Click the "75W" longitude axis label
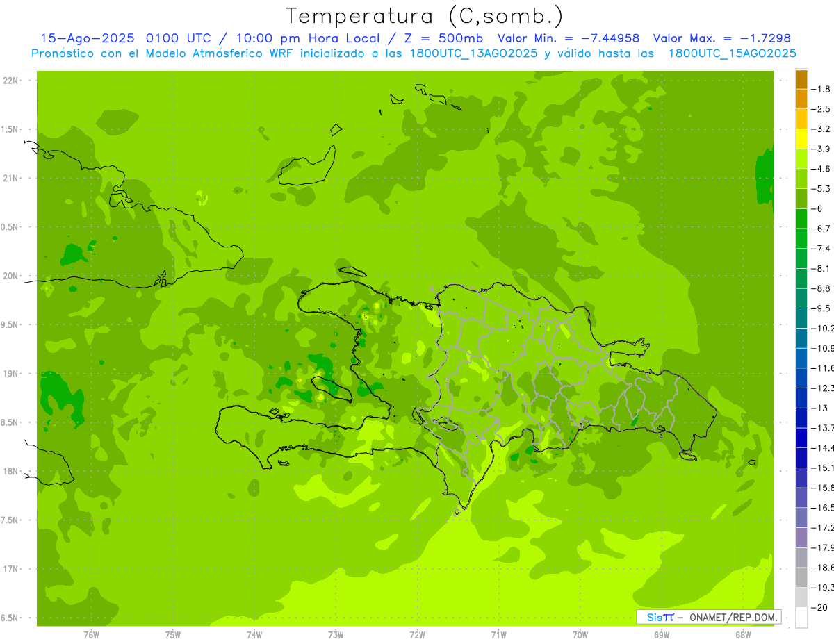 173,635
